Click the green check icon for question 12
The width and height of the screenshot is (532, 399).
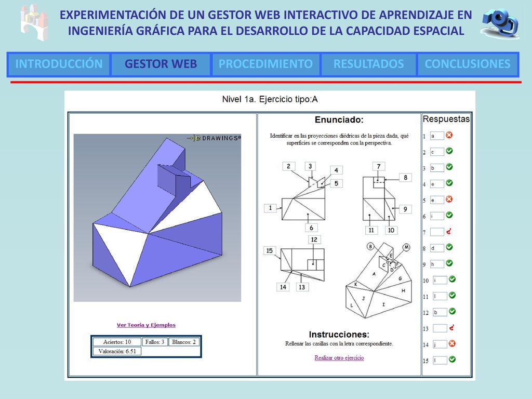tap(453, 311)
